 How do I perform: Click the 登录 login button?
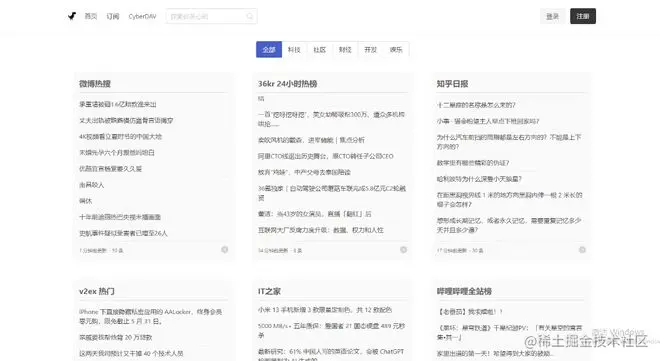click(552, 16)
